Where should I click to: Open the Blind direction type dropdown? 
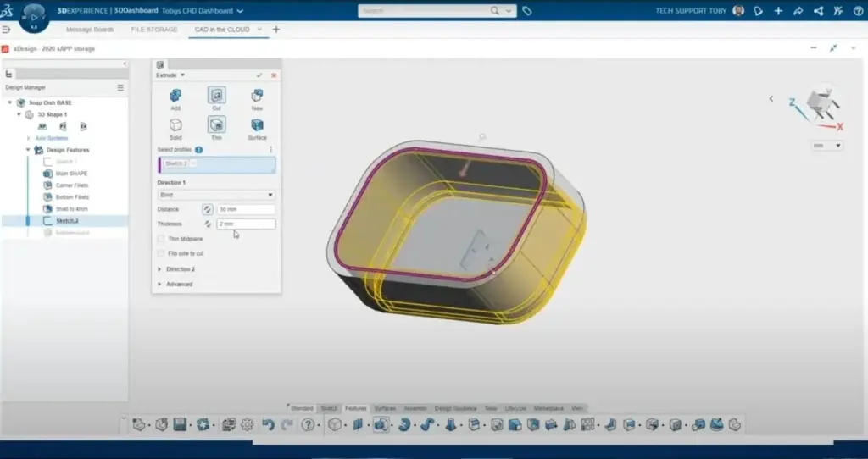coord(216,195)
